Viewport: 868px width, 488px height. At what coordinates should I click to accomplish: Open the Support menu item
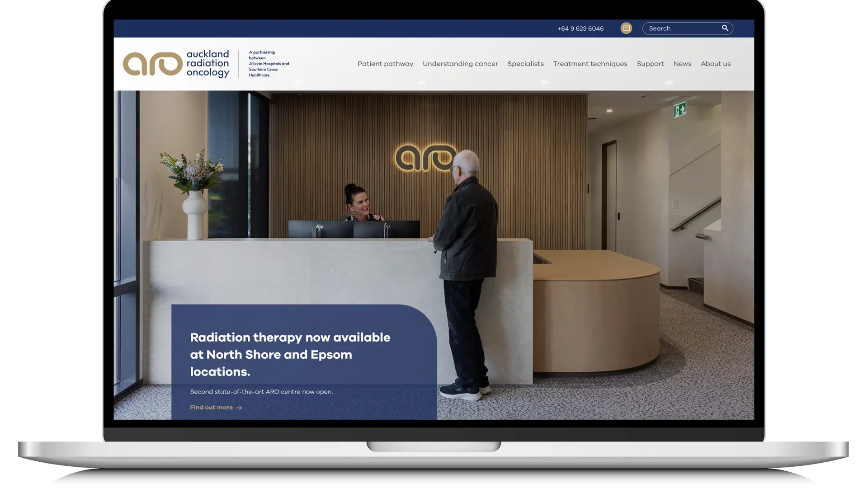coord(650,64)
